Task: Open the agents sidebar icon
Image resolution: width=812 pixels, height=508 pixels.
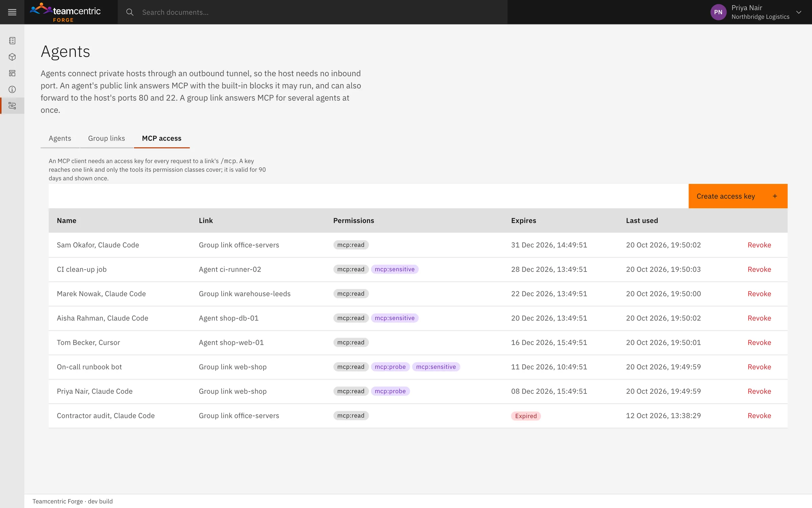Action: click(x=12, y=106)
